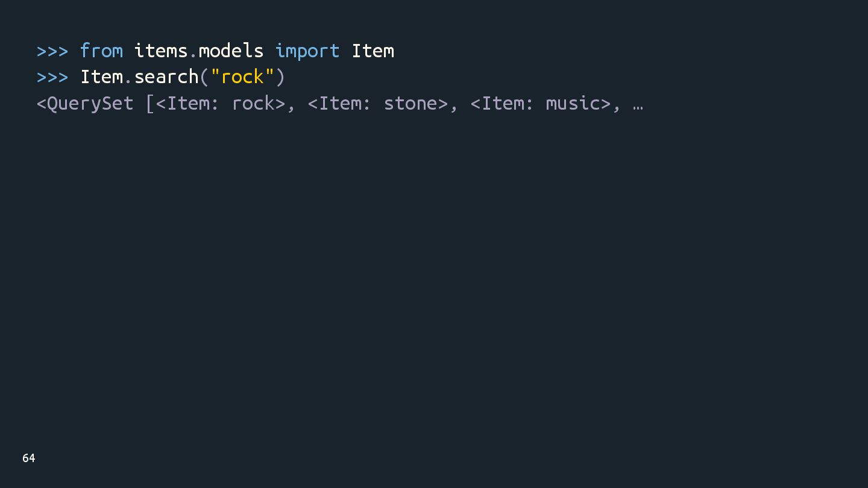Click the 'import' keyword

[x=307, y=51]
